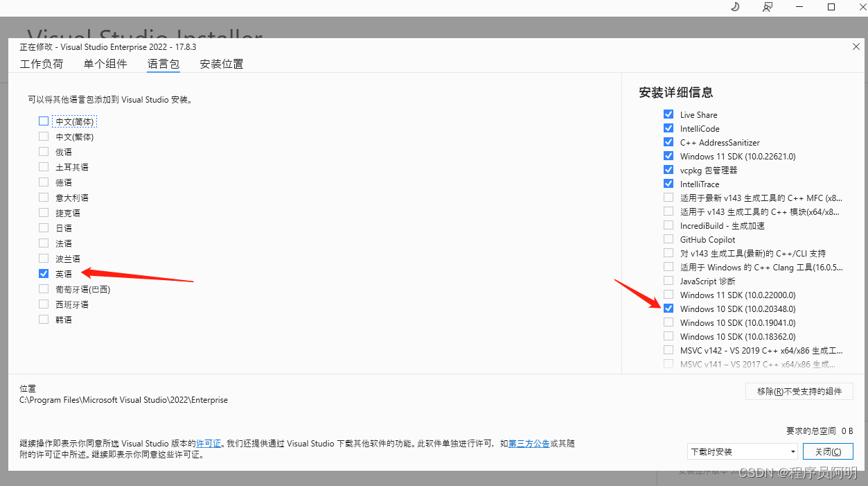Image resolution: width=868 pixels, height=486 pixels.
Task: Enable the 中文(简体) language pack
Action: [44, 121]
